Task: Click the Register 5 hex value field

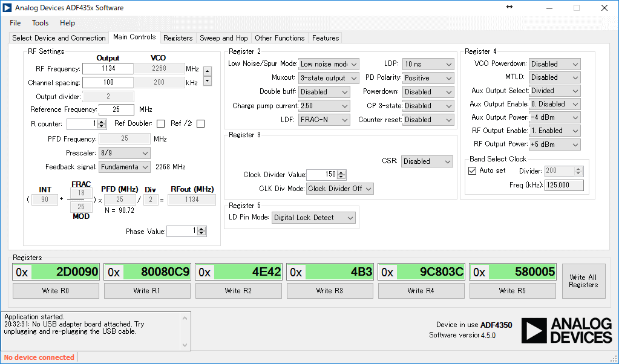Action: (x=522, y=272)
